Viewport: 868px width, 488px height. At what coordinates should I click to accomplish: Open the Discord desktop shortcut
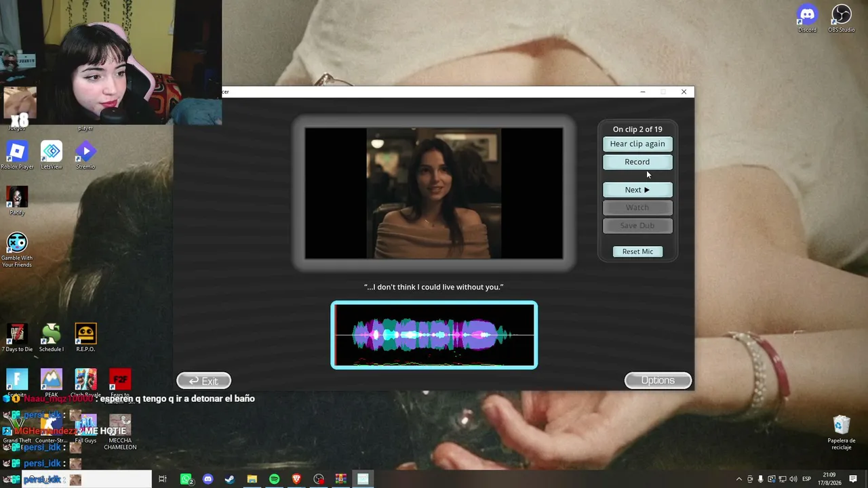pyautogui.click(x=807, y=19)
